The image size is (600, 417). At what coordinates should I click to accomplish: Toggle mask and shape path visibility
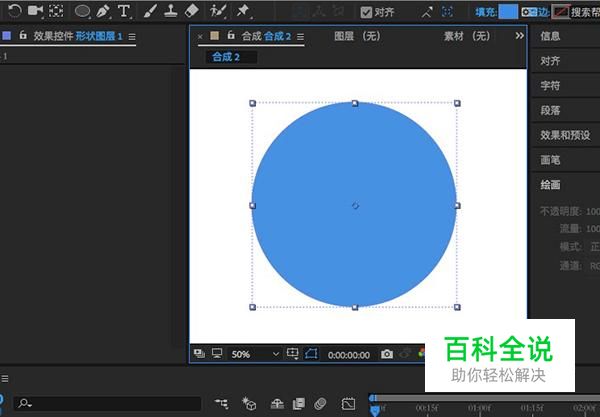312,354
